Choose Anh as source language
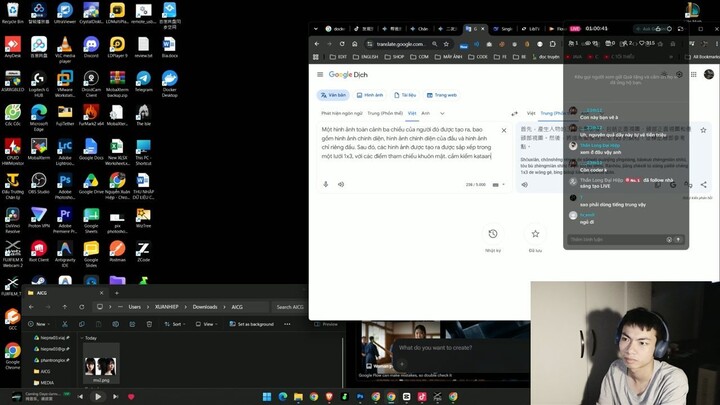The height and width of the screenshot is (405, 720). pos(426,113)
